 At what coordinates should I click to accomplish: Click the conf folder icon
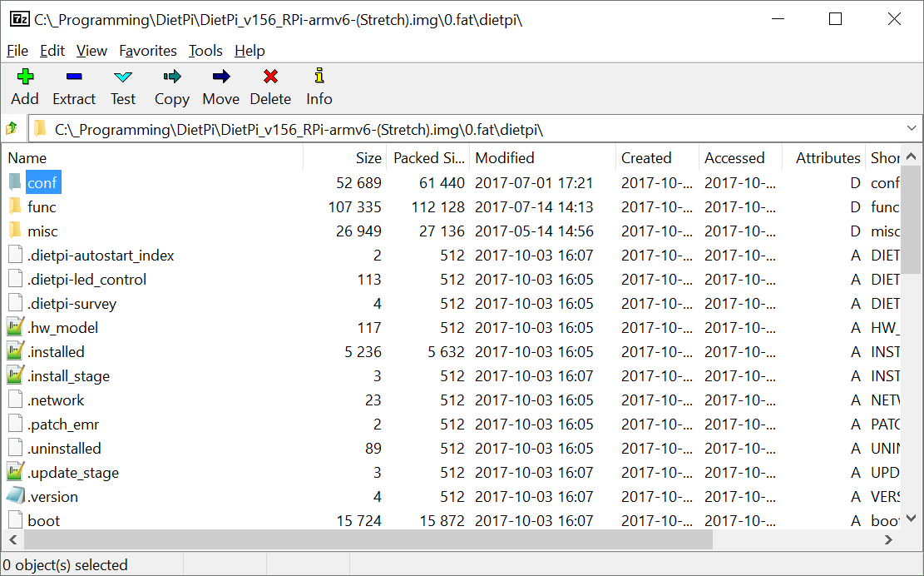click(x=15, y=182)
